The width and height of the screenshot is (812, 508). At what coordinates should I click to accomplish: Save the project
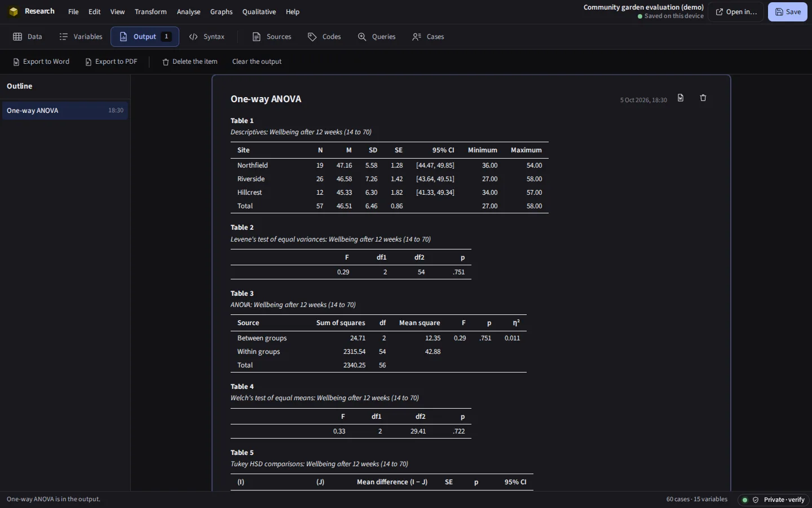(x=788, y=12)
